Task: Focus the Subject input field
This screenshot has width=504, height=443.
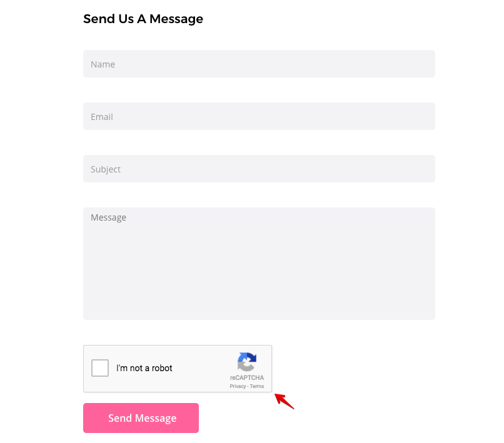Action: coord(259,169)
